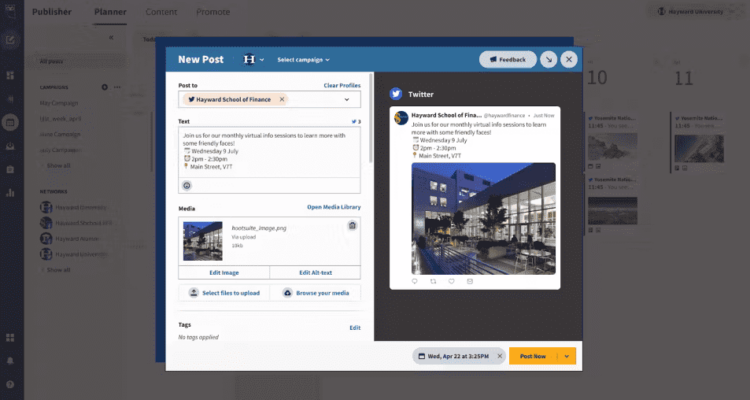Click the composer panel vertical scrollbar
Screen dimensions: 750x400
pyautogui.click(x=371, y=117)
